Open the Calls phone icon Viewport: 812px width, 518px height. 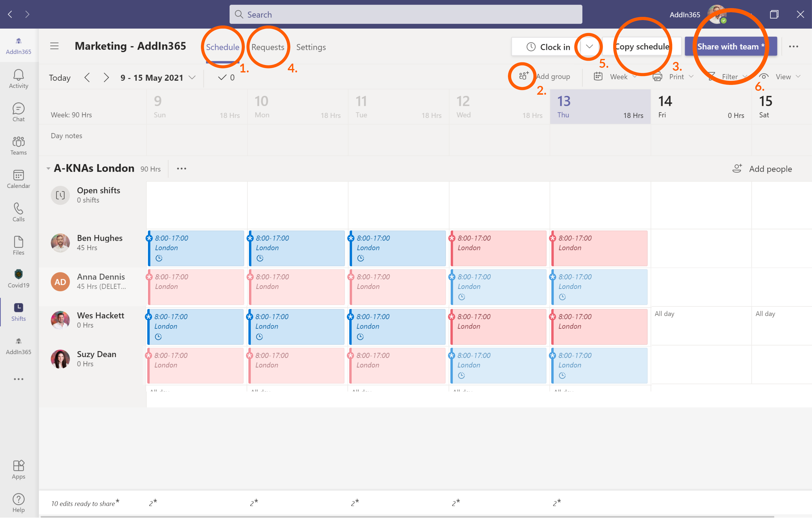coord(18,212)
